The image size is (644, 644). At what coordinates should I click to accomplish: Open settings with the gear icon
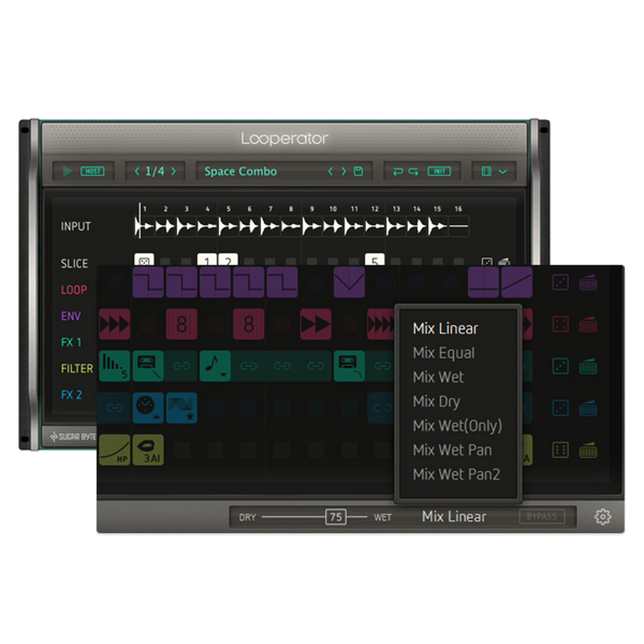[603, 517]
